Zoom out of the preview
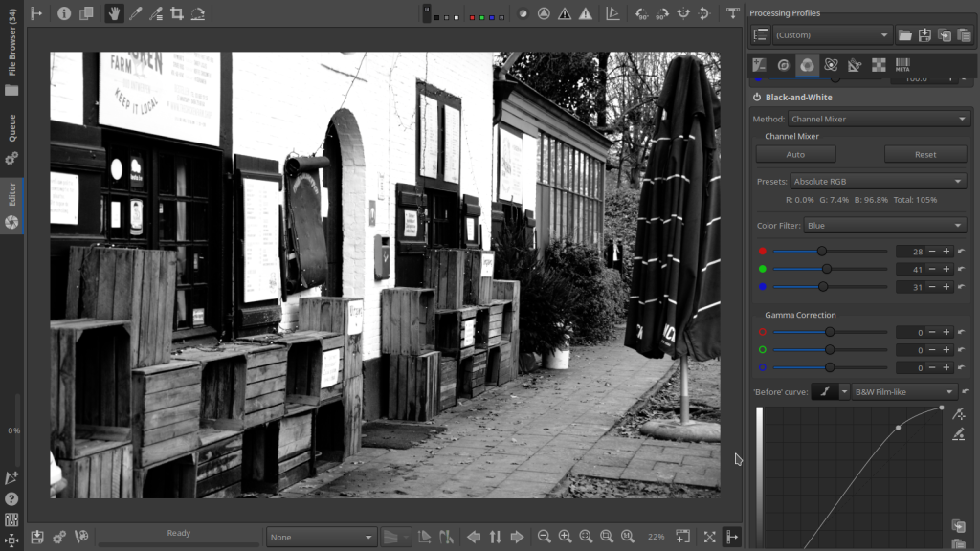Viewport: 980px width, 551px height. [x=544, y=537]
